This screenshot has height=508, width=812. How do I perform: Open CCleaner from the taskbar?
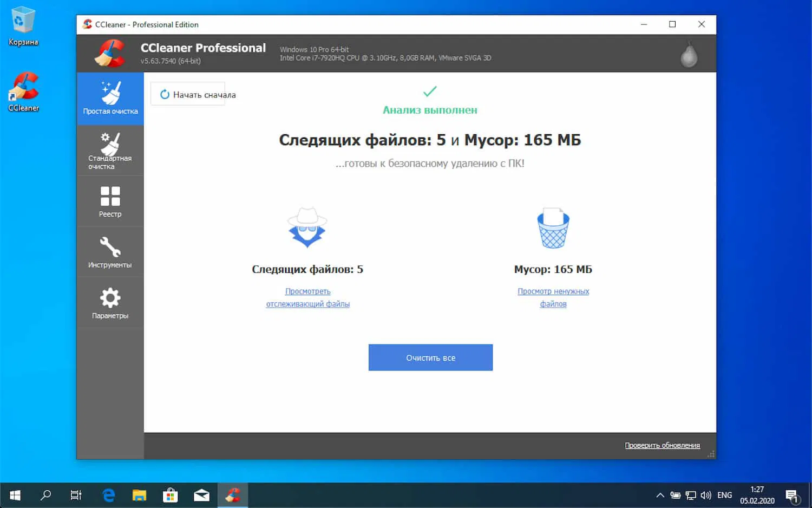coord(233,494)
